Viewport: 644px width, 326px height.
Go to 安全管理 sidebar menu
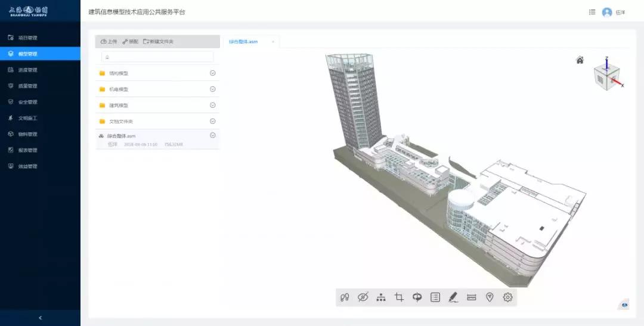click(x=27, y=102)
